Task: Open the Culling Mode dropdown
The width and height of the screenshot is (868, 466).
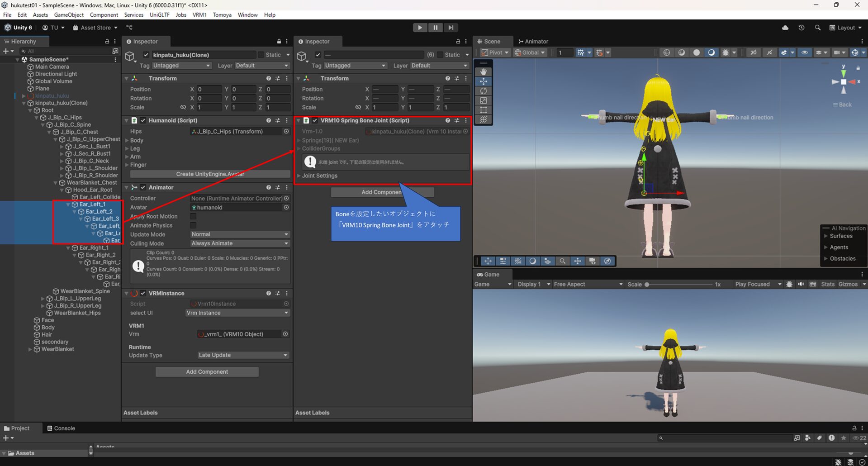Action: pyautogui.click(x=240, y=243)
